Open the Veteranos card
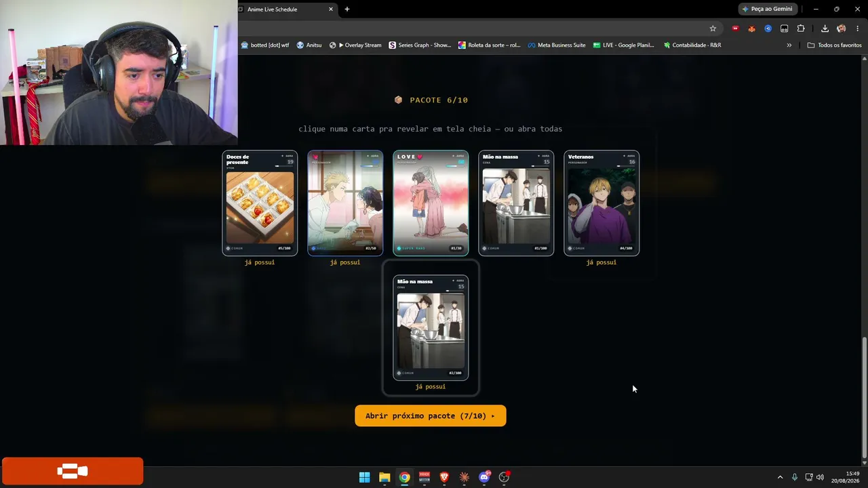This screenshot has height=488, width=868. [x=601, y=203]
